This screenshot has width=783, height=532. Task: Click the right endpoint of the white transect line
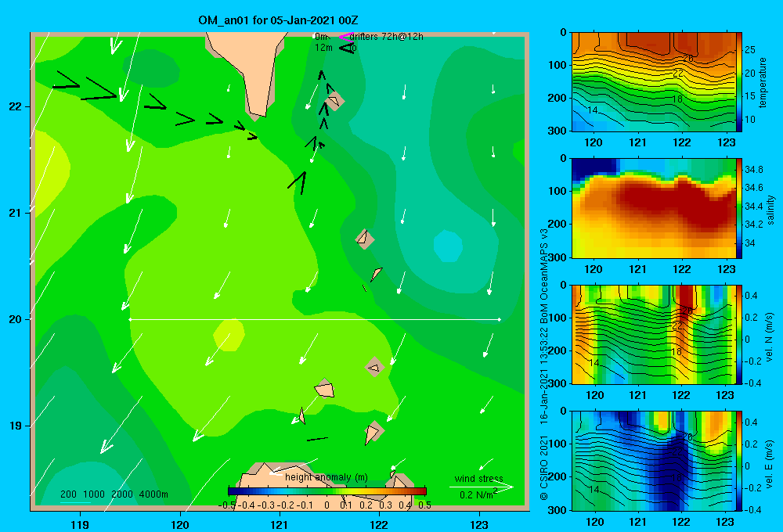coord(500,319)
